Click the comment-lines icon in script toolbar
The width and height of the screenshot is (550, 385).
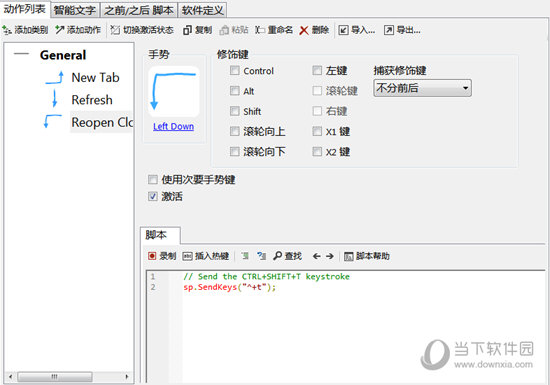(x=245, y=256)
